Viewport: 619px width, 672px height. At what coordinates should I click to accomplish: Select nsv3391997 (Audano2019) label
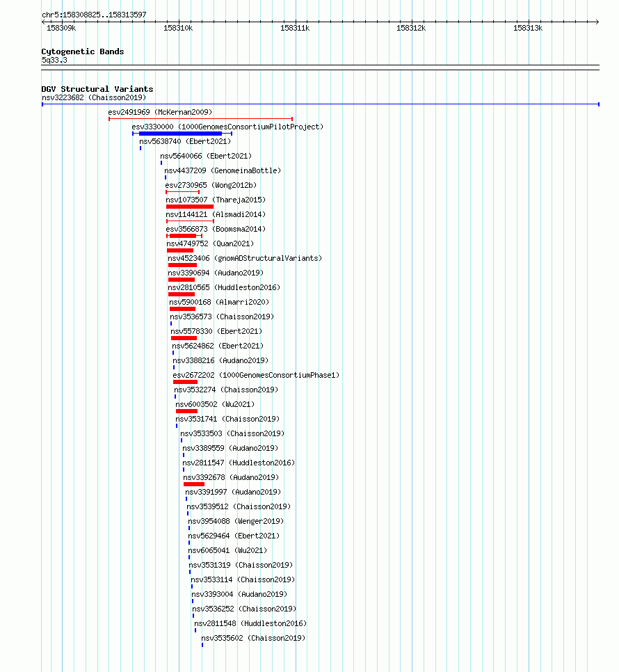233,491
